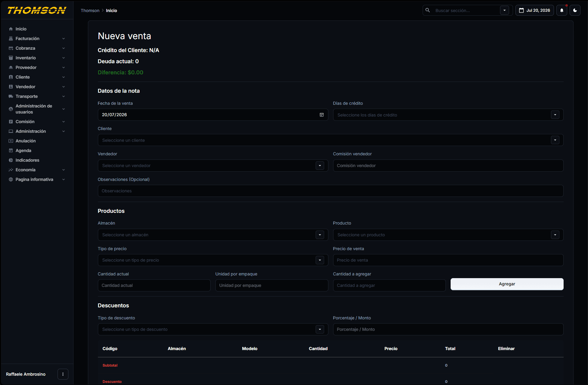This screenshot has height=385, width=588.
Task: Click the Economía trend chart icon
Action: coord(11,170)
